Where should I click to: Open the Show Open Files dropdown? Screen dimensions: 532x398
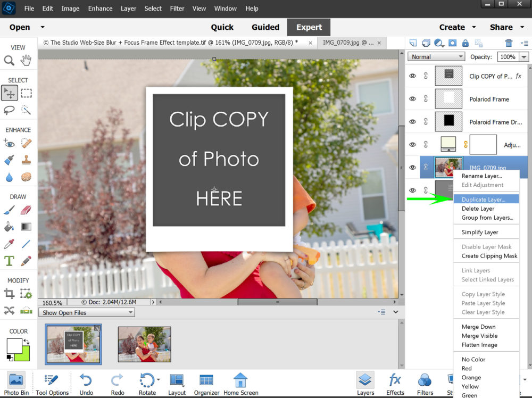point(87,312)
